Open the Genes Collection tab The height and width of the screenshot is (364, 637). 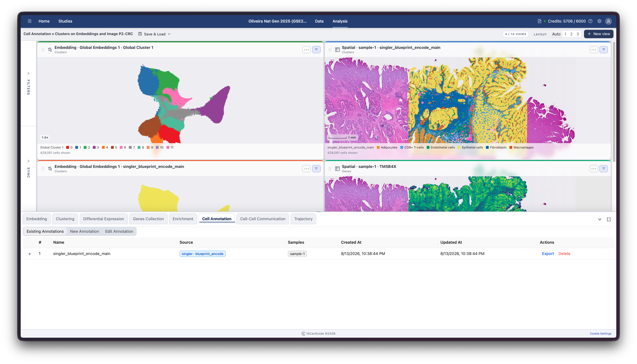148,219
